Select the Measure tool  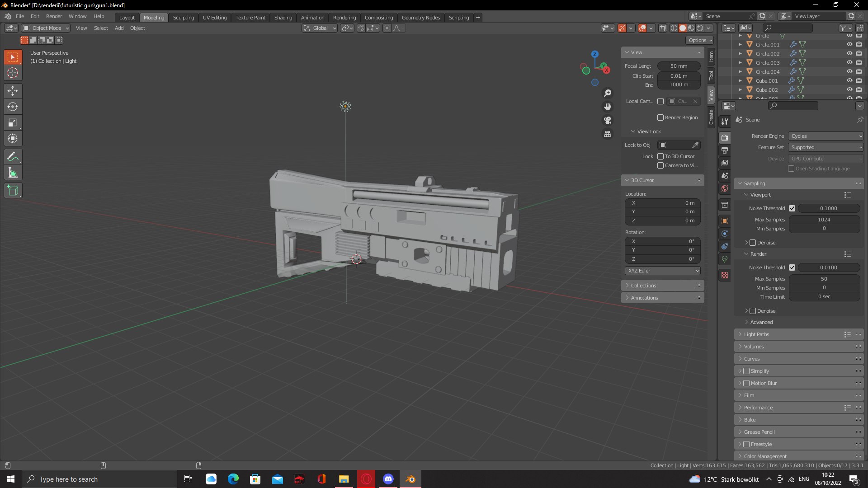[x=13, y=173]
